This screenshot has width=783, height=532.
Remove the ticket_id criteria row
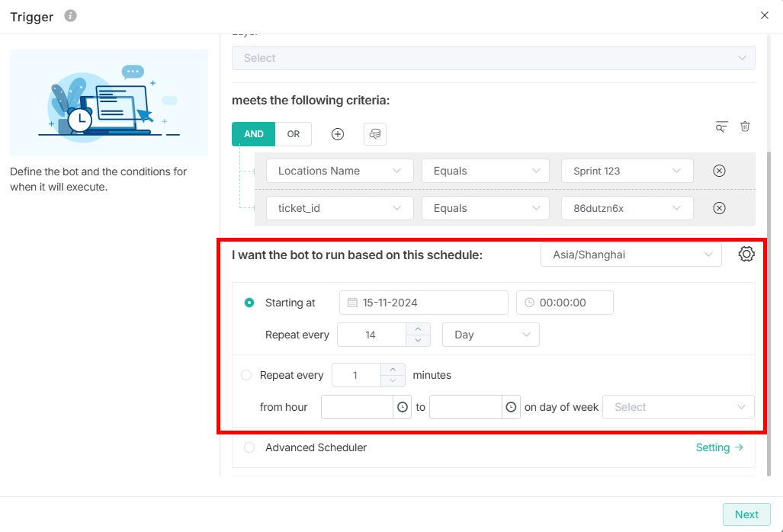[719, 208]
